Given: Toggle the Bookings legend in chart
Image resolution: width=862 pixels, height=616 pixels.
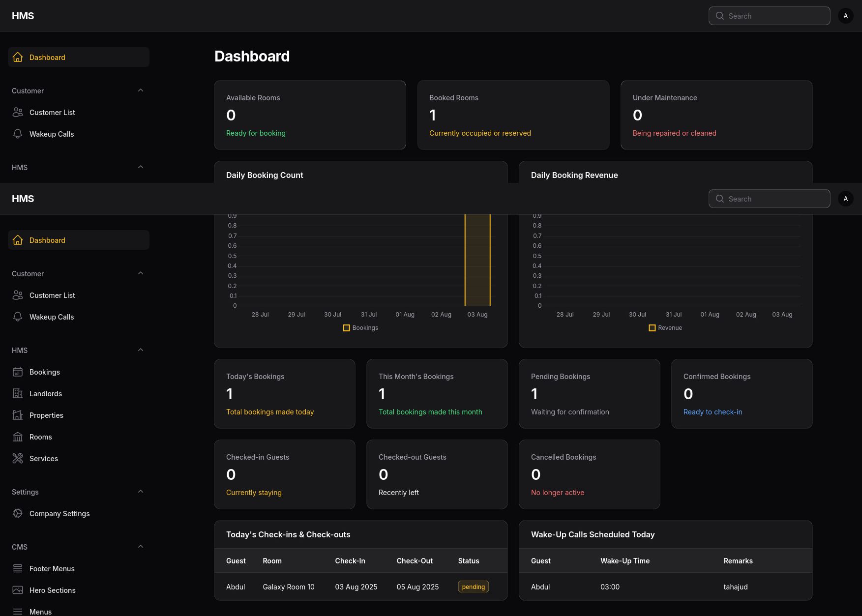Looking at the screenshot, I should [x=360, y=328].
